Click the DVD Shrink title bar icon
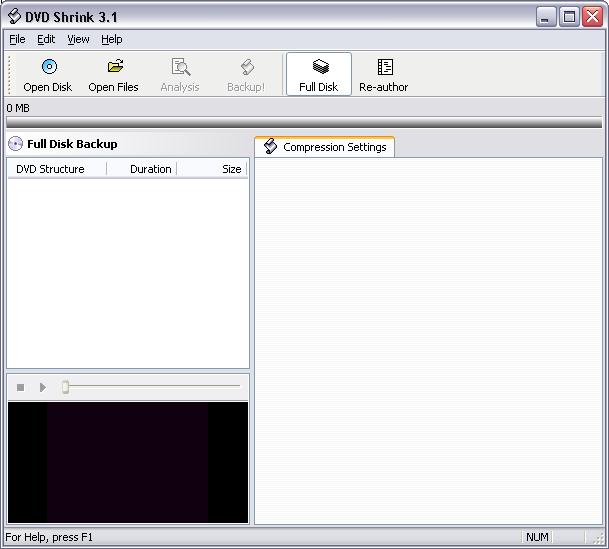Screen dimensions: 609x549 point(14,17)
